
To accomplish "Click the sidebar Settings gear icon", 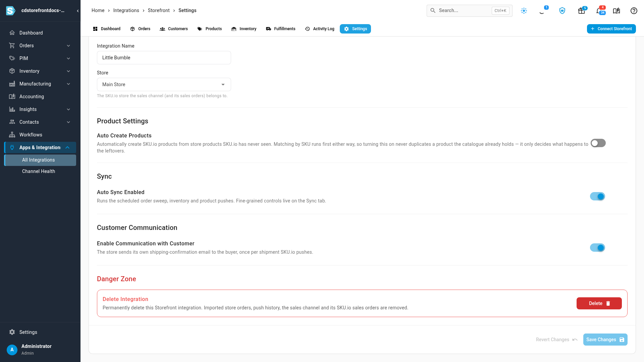I will (x=12, y=332).
